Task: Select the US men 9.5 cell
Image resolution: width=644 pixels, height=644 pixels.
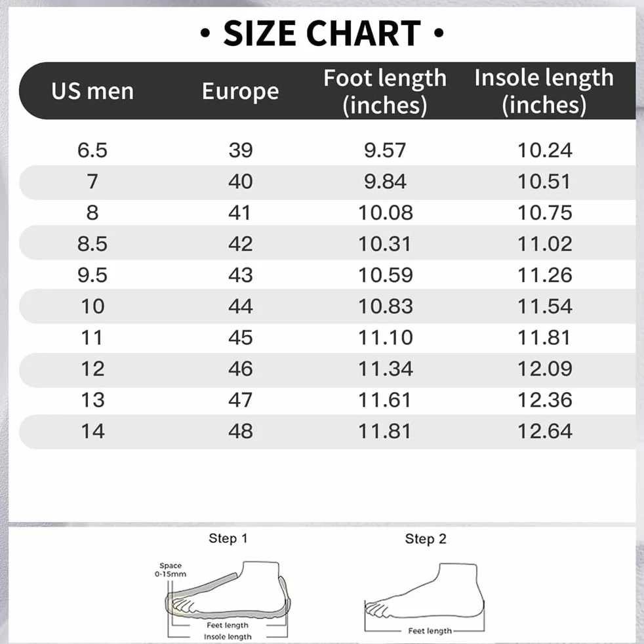Action: tap(92, 275)
